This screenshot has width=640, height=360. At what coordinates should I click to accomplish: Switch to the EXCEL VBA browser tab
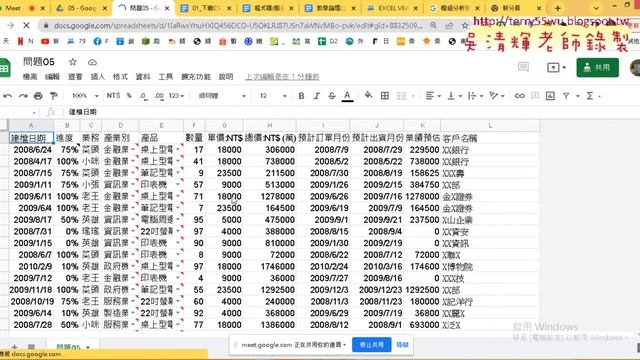point(392,8)
